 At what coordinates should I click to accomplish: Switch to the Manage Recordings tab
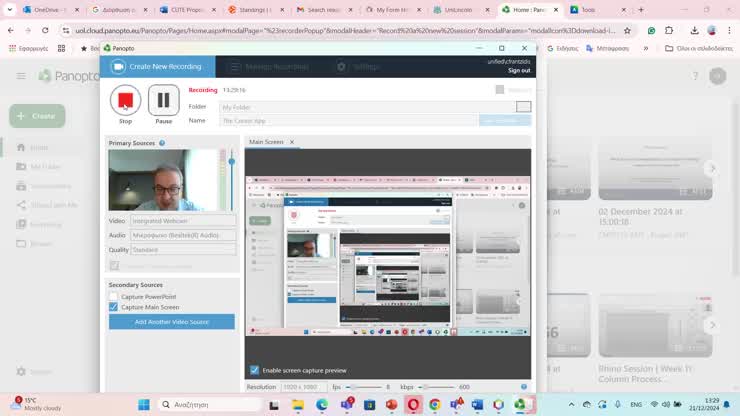[269, 67]
